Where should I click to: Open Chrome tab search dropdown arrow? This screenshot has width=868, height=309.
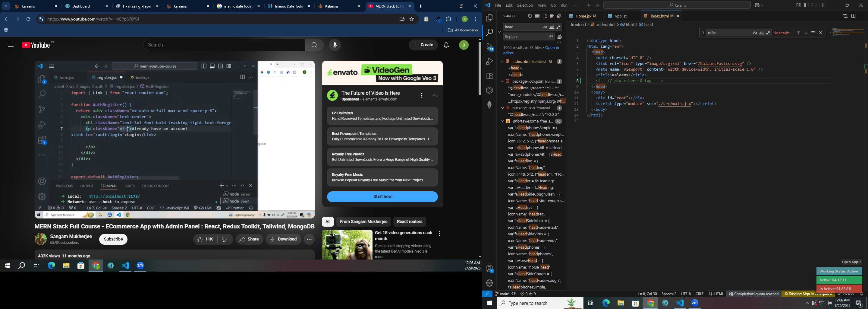point(6,6)
